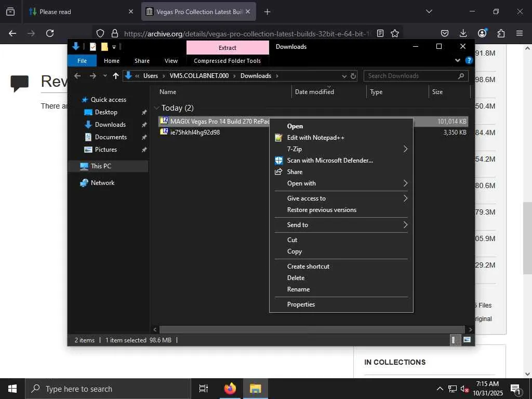Sort by Size column header
Viewport: 532px width, 399px height.
point(437,92)
